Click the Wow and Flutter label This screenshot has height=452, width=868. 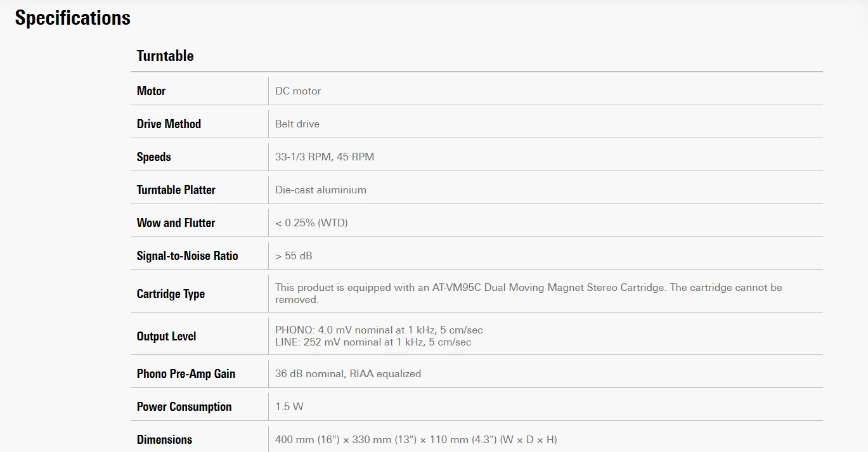(x=176, y=223)
